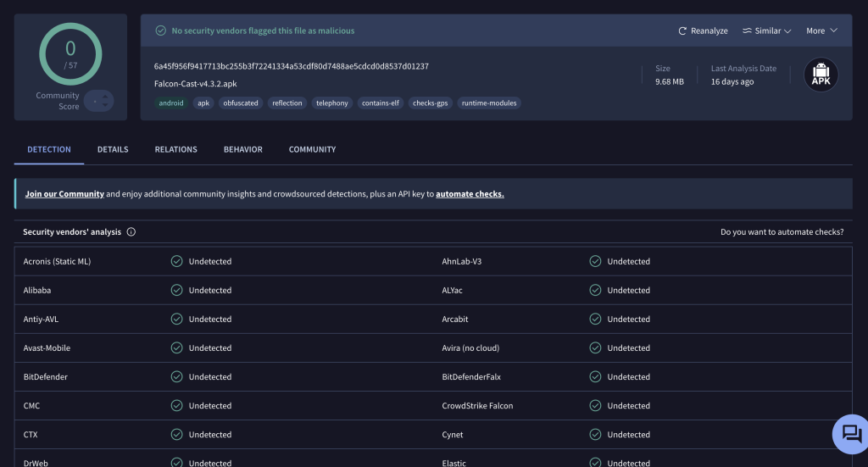Click the info icon beside Security vendors' analysis

coord(131,232)
